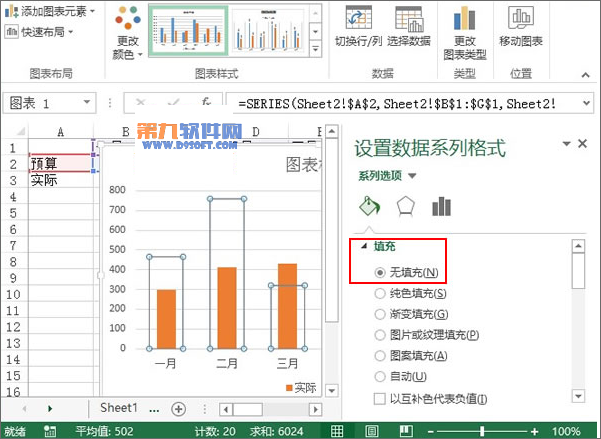Select cell A3 with 实际
This screenshot has width=601, height=439.
click(61, 180)
